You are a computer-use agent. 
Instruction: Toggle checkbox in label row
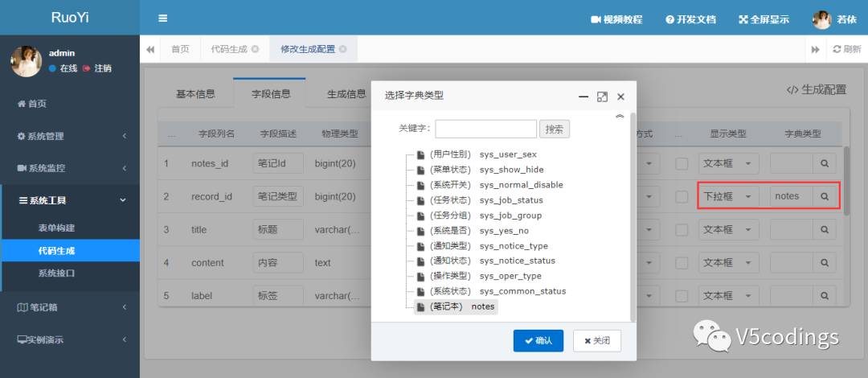[x=682, y=295]
